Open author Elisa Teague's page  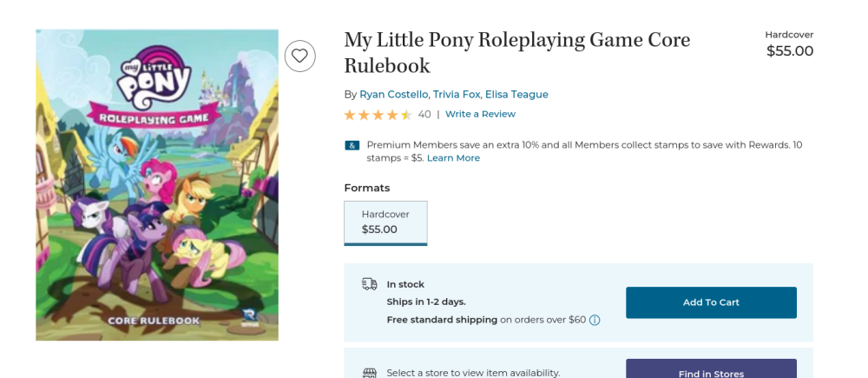516,94
